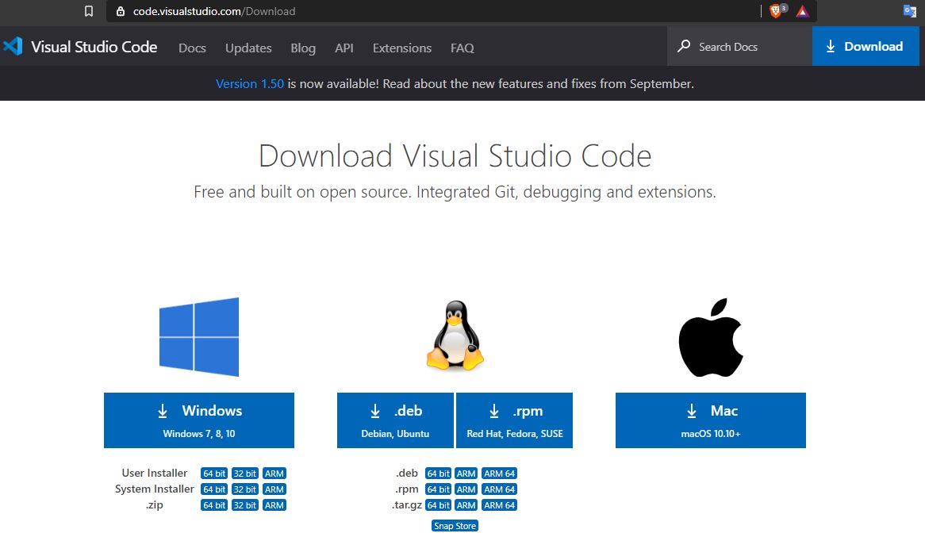
Task: Click the padlock site security icon
Action: pyautogui.click(x=121, y=11)
